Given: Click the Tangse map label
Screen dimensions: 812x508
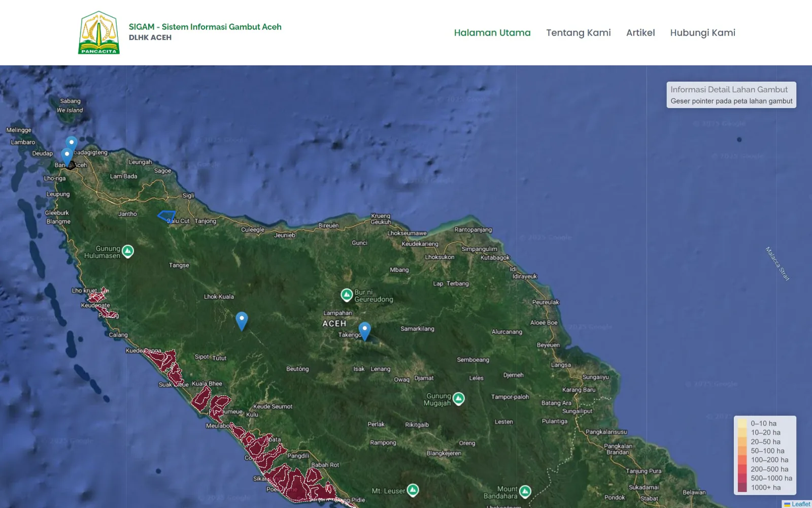Looking at the screenshot, I should coord(179,265).
